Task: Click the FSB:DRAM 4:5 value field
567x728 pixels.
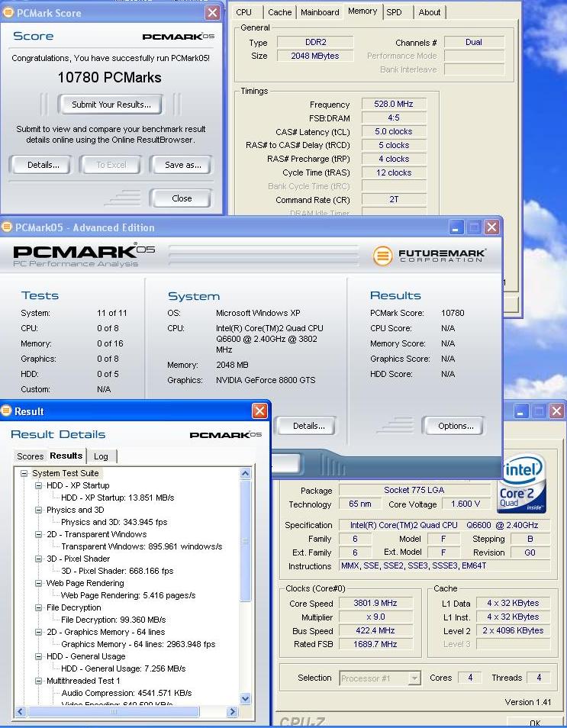Action: click(x=393, y=118)
